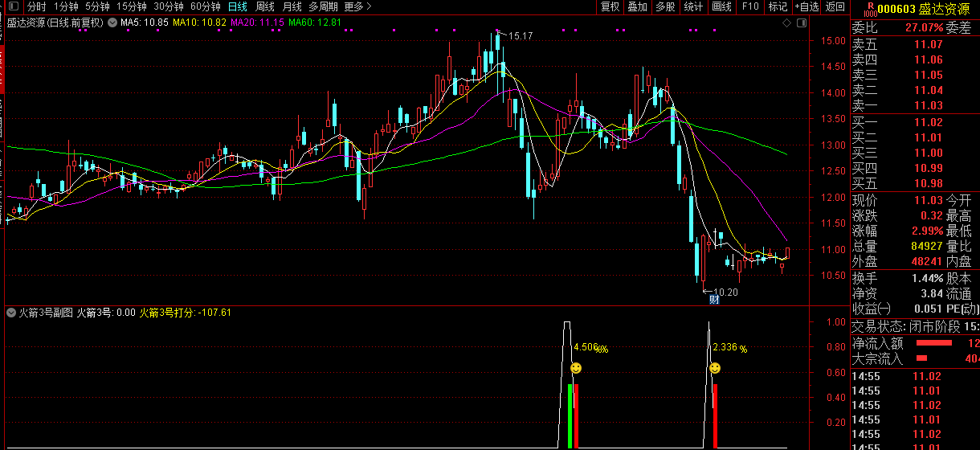Click the 叠加 overlay button

[x=638, y=6]
